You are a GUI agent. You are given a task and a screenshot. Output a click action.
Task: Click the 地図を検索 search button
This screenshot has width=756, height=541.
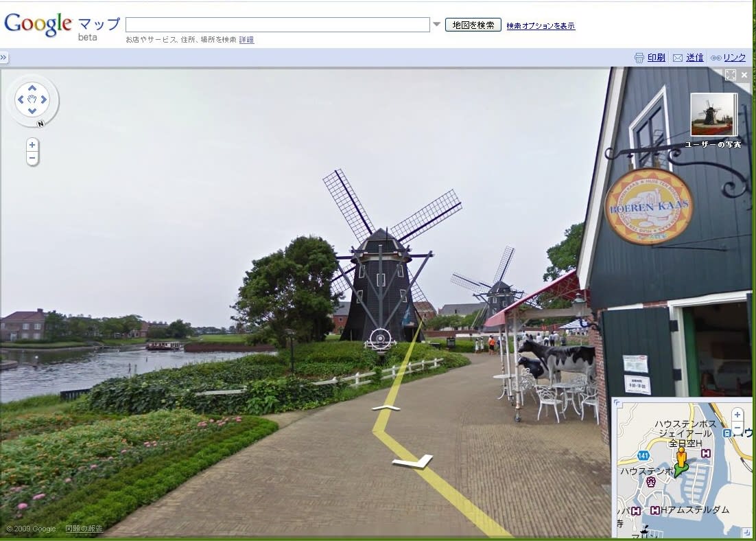coord(473,25)
